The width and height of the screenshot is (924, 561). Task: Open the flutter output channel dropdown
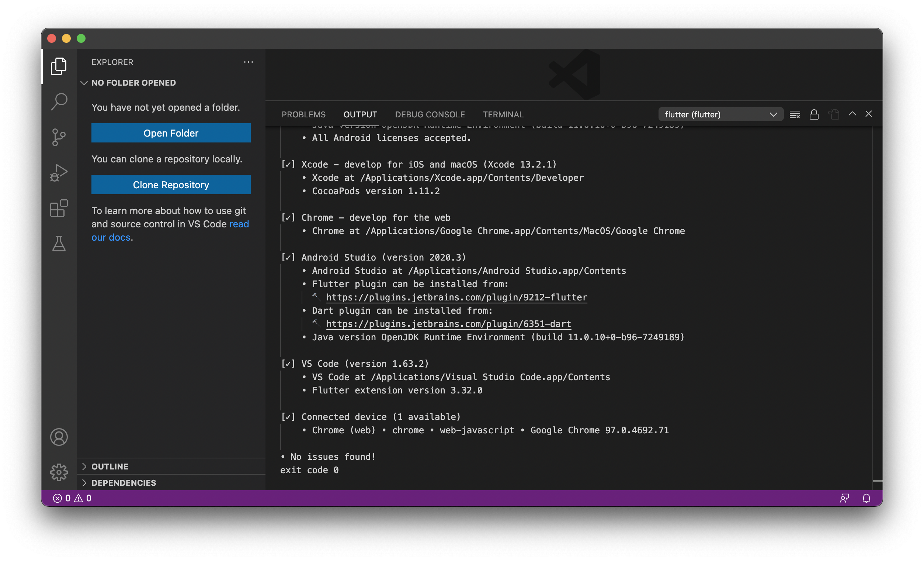[x=720, y=114]
